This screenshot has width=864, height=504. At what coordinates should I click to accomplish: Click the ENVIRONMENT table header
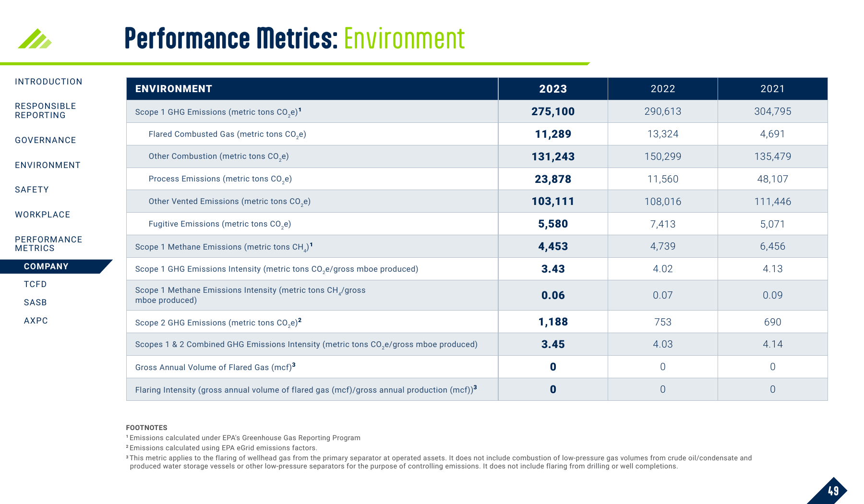174,89
